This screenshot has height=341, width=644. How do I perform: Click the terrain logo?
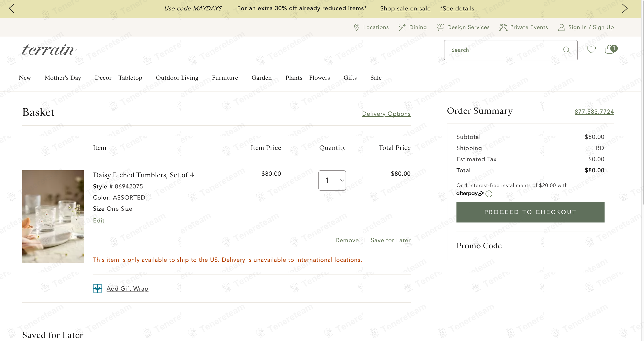pyautogui.click(x=49, y=49)
